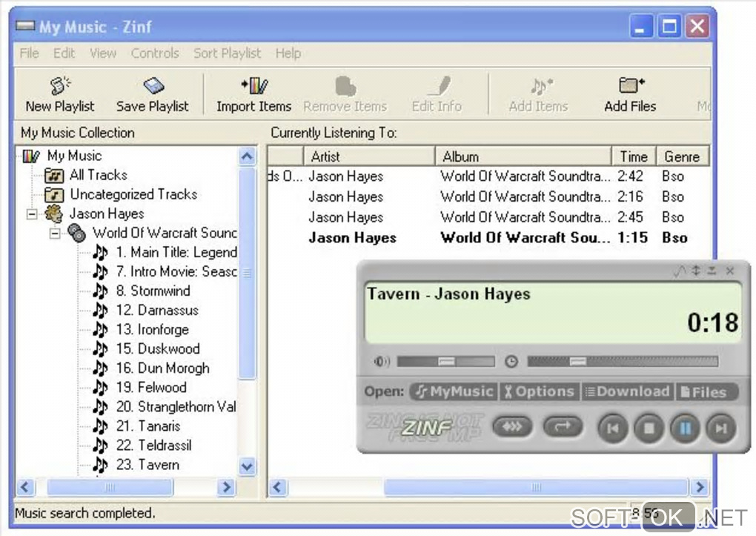
Task: Pause playback in the Zinf player
Action: click(685, 428)
